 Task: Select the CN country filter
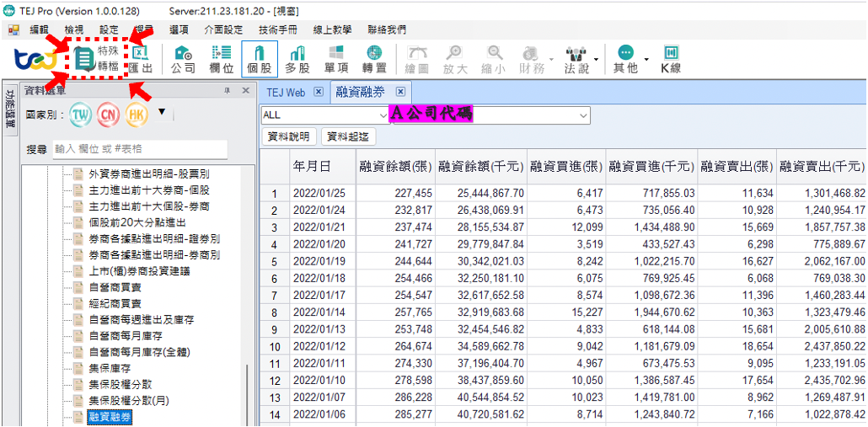109,115
